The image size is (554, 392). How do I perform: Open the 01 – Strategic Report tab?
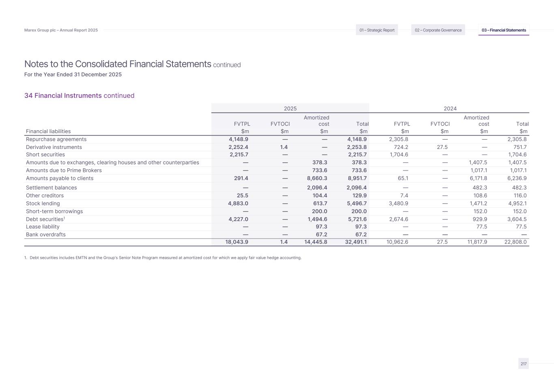pos(377,30)
